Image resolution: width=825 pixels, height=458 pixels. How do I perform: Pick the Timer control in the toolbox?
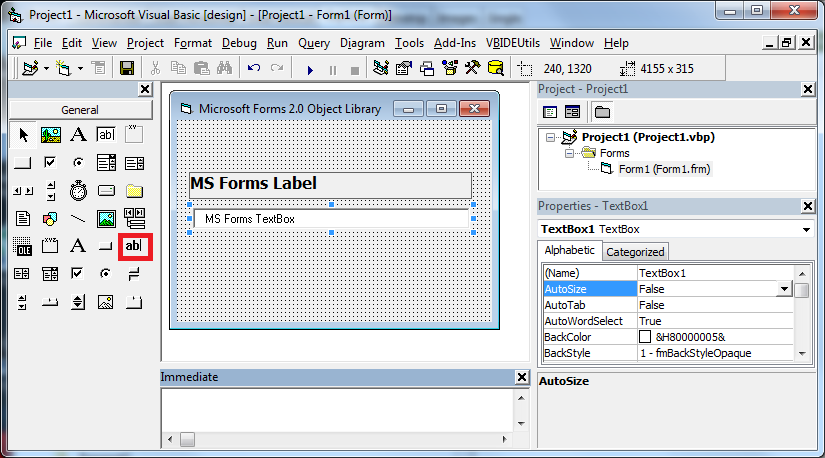78,190
